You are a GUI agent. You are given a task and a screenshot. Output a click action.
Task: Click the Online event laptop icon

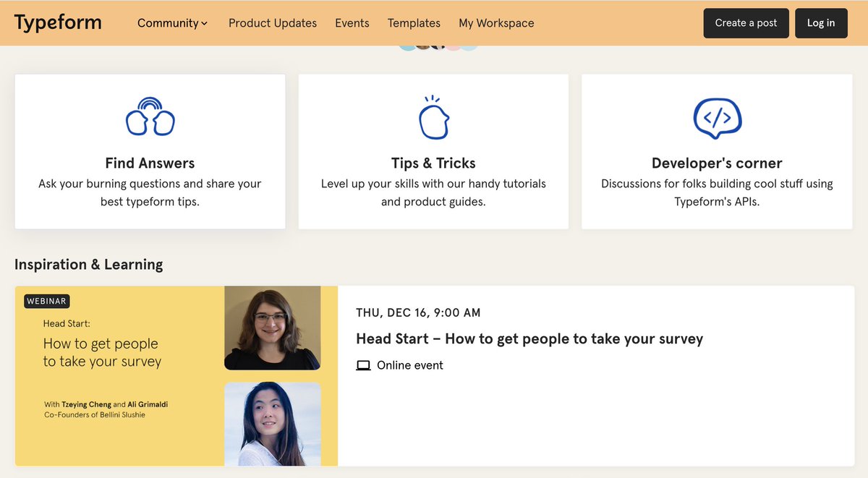coord(363,366)
